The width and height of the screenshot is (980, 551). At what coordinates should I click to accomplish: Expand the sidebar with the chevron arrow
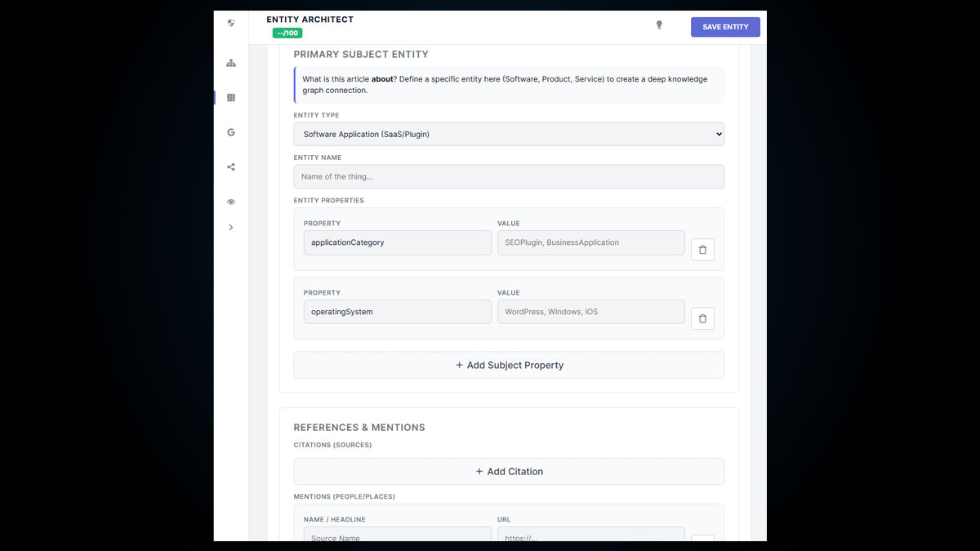231,228
